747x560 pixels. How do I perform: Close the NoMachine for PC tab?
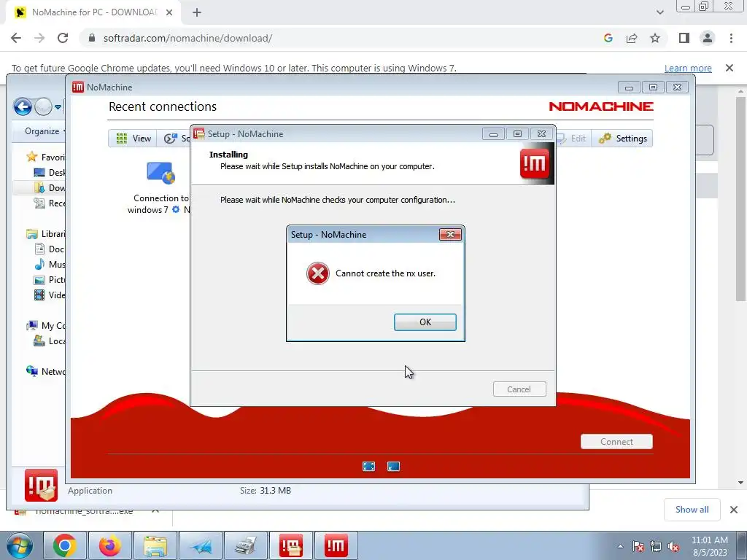[x=169, y=12]
